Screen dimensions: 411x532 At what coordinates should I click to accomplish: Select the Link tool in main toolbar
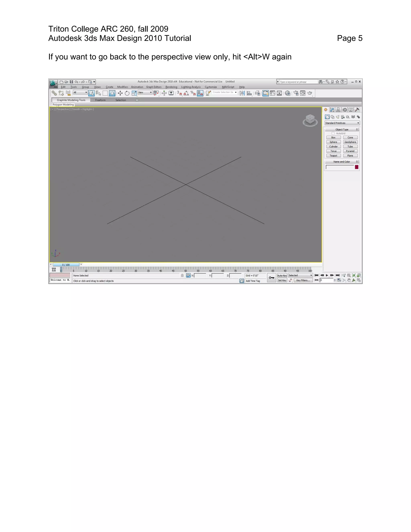click(x=54, y=93)
